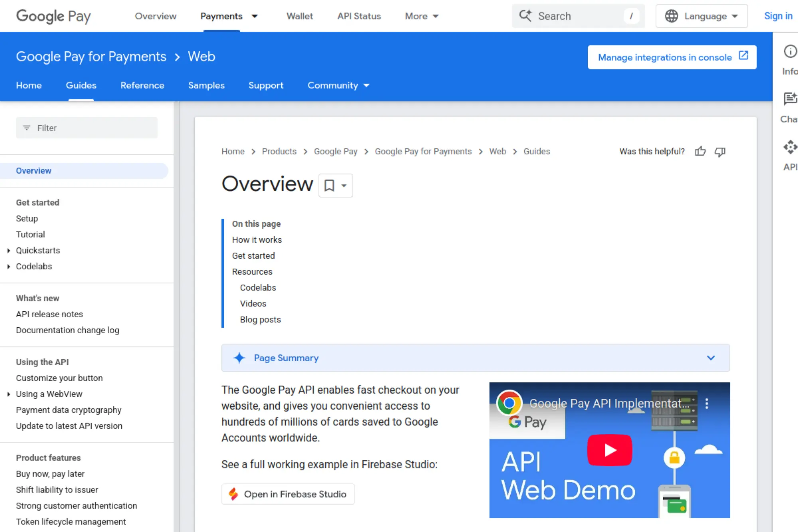Click the bookmark icon next to Overview
This screenshot has width=798, height=532.
pyautogui.click(x=329, y=185)
